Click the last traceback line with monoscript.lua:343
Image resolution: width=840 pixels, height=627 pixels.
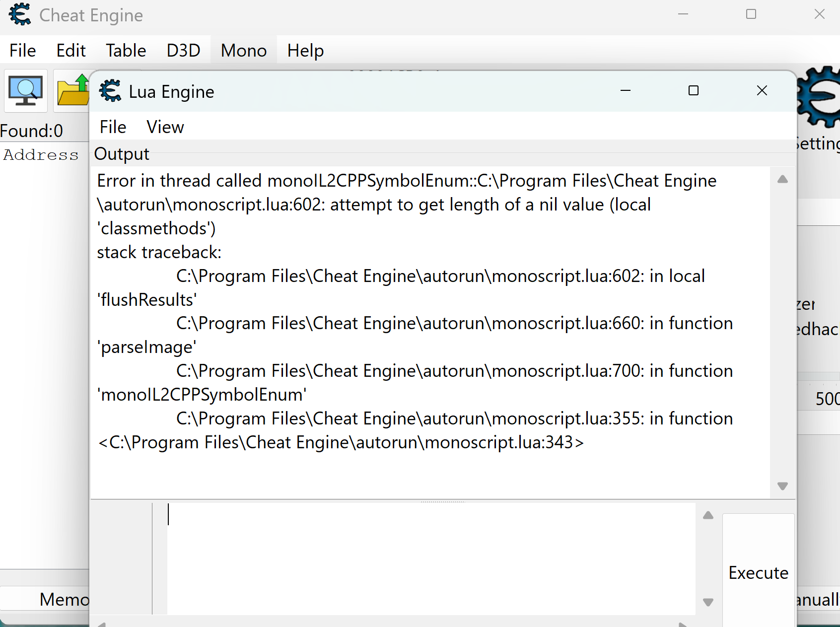point(341,442)
